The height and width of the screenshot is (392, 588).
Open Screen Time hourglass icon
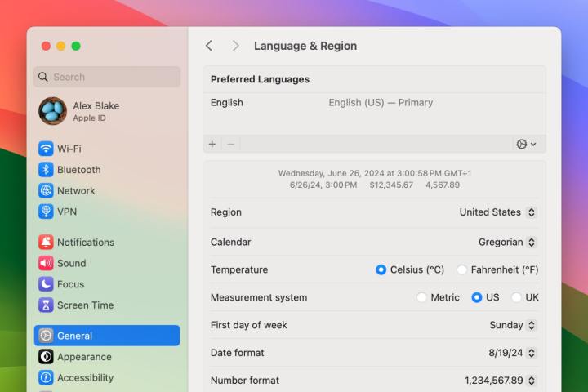click(46, 305)
